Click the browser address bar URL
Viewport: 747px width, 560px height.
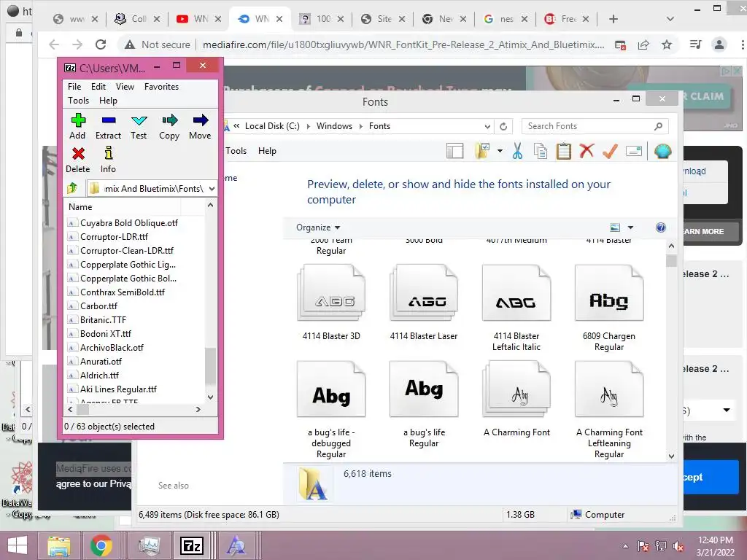click(403, 44)
